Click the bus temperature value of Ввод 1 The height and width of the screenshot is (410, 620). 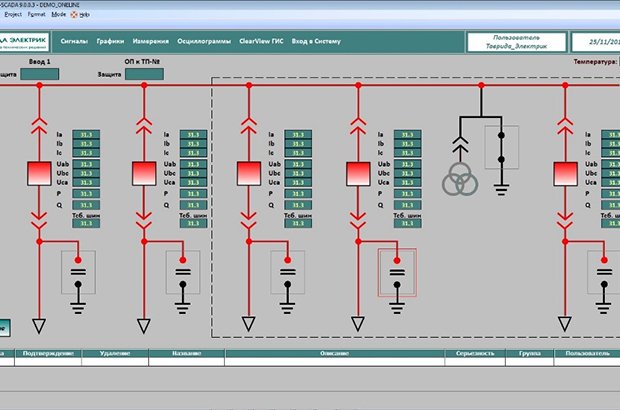click(86, 223)
